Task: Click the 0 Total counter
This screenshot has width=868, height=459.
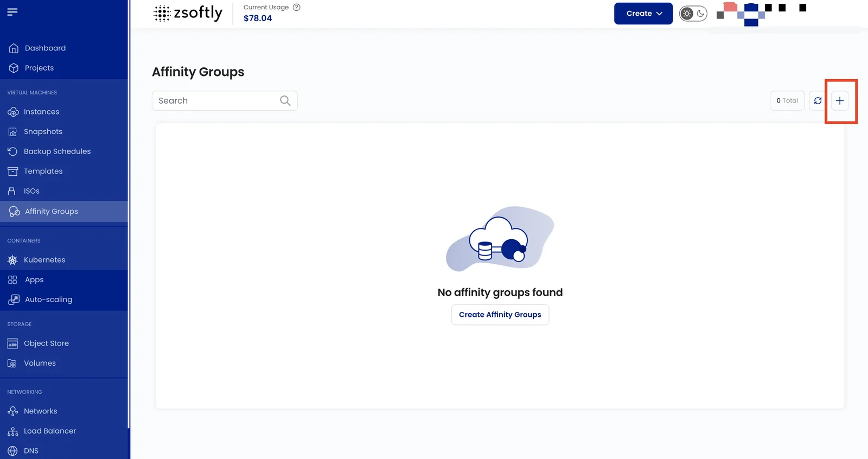Action: click(x=787, y=100)
